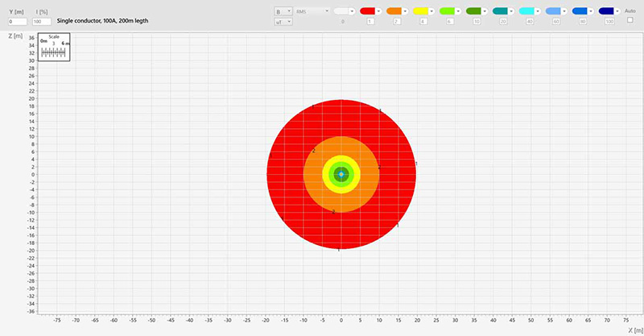Click the Z [m] axis label
The height and width of the screenshot is (336, 644).
point(15,36)
